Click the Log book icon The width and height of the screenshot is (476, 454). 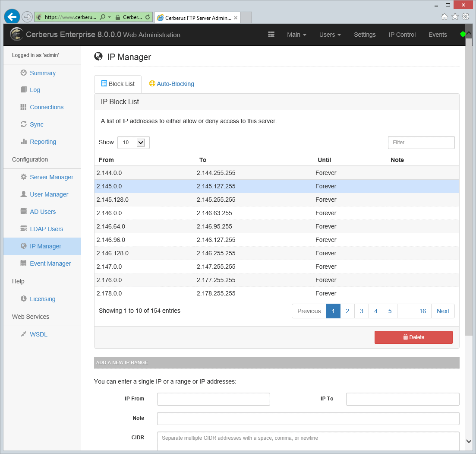tap(23, 89)
